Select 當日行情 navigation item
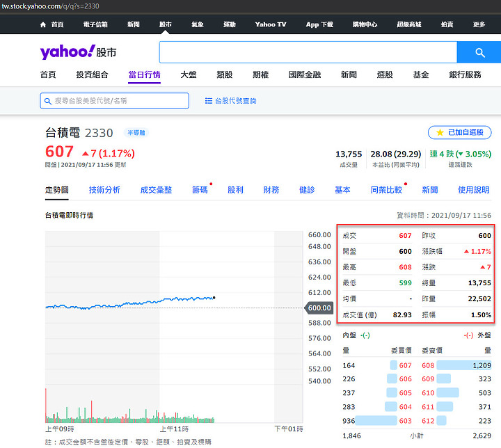The image size is (501, 448). click(144, 74)
